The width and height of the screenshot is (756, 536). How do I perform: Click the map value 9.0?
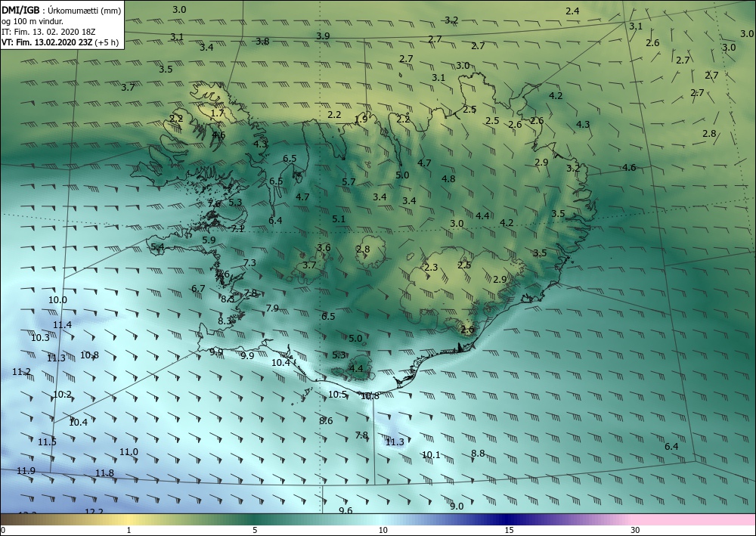(x=457, y=506)
